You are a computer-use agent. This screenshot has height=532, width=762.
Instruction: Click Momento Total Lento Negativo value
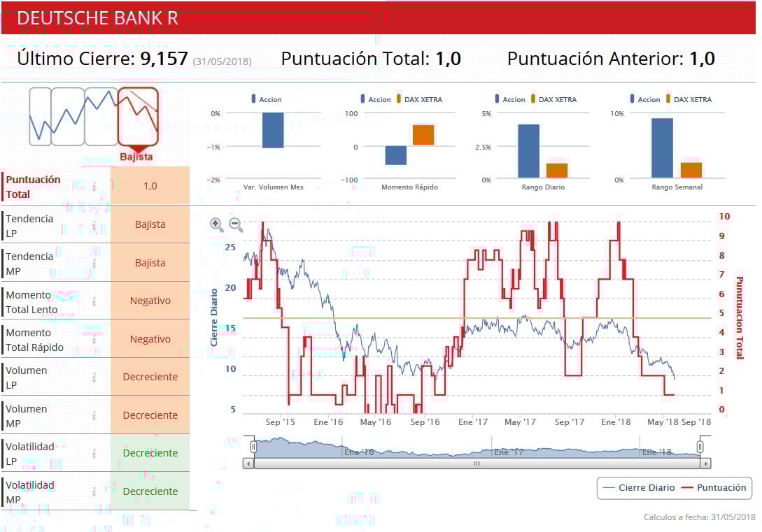click(150, 301)
